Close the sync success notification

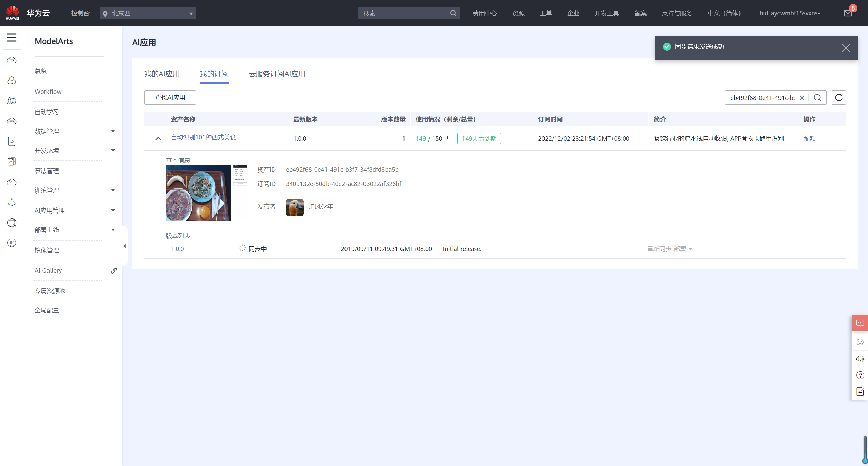(x=846, y=48)
